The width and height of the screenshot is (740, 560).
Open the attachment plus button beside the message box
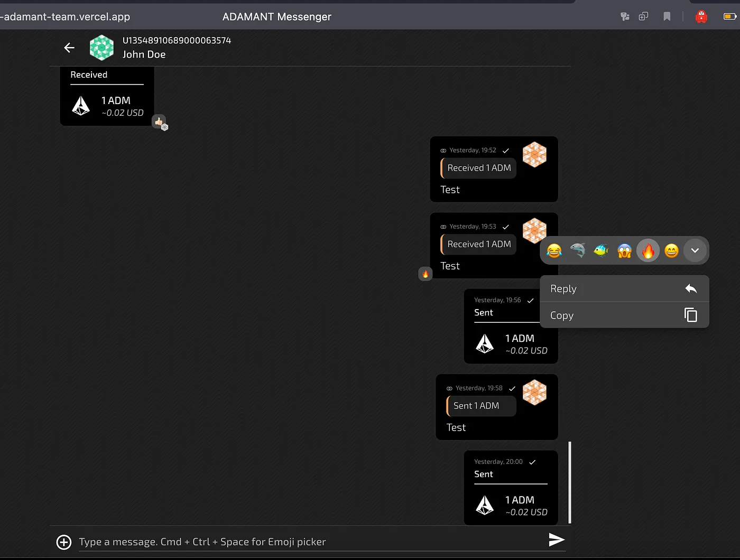click(64, 542)
